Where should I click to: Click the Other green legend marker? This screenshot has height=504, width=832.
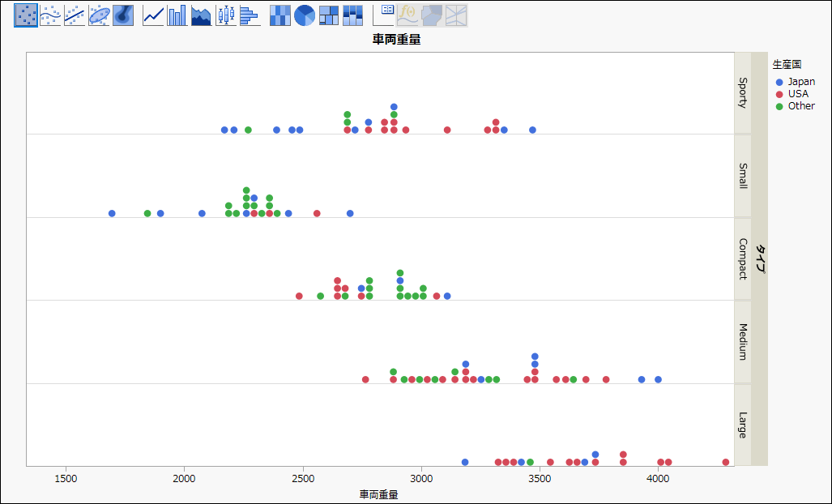(779, 107)
